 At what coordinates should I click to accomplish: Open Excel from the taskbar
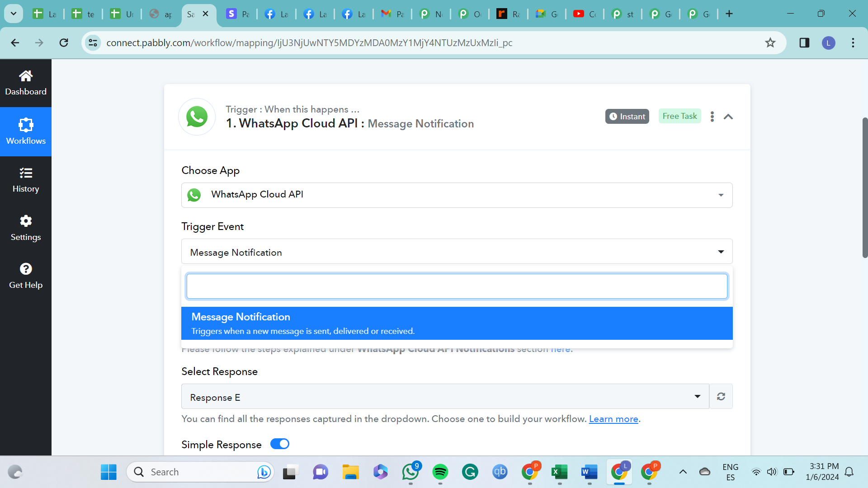click(560, 472)
